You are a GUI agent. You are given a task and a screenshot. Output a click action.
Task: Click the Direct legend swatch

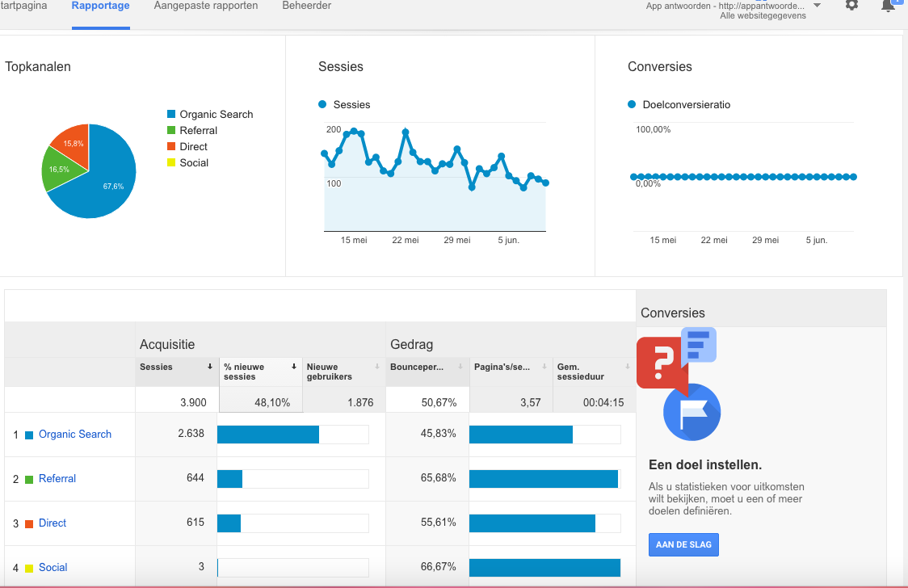point(171,146)
